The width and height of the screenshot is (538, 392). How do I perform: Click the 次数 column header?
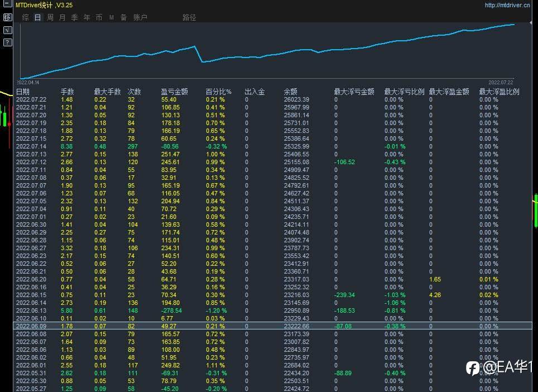(x=134, y=92)
